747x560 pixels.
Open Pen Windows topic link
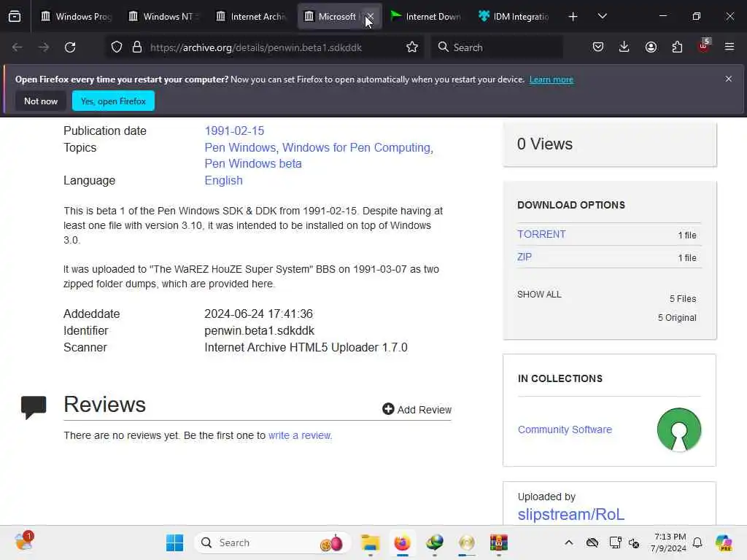[240, 147]
